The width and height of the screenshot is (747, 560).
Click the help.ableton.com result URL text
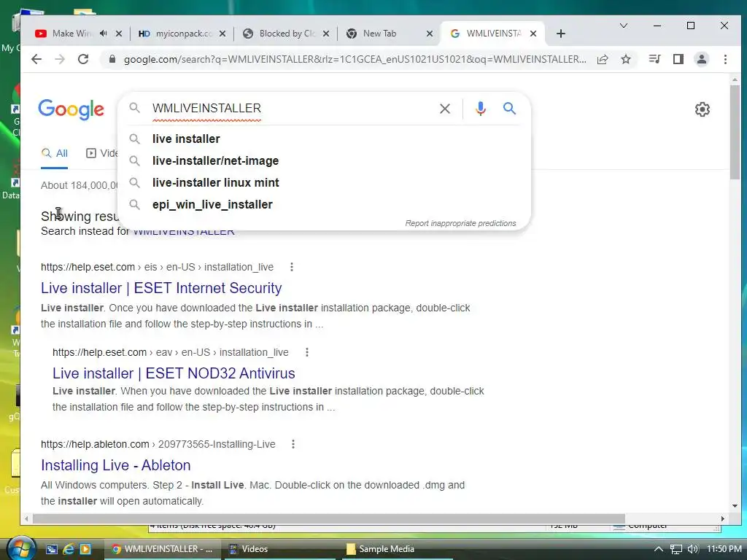tap(158, 444)
